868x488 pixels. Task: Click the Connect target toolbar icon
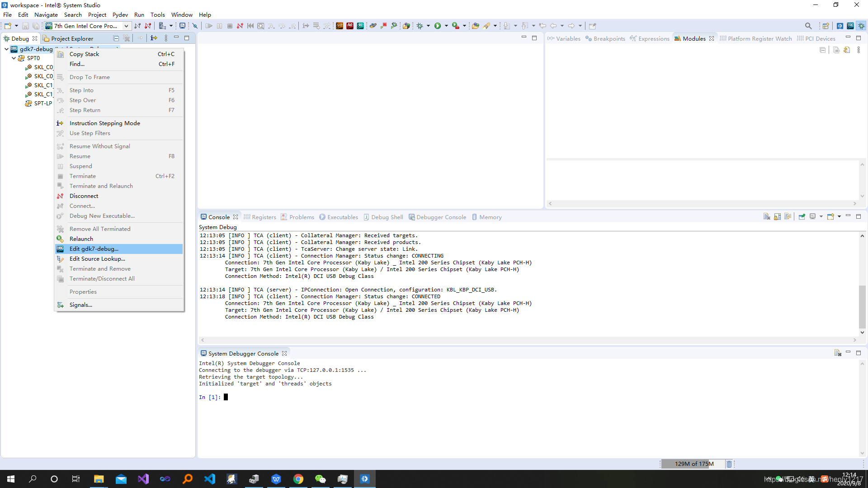pos(137,26)
